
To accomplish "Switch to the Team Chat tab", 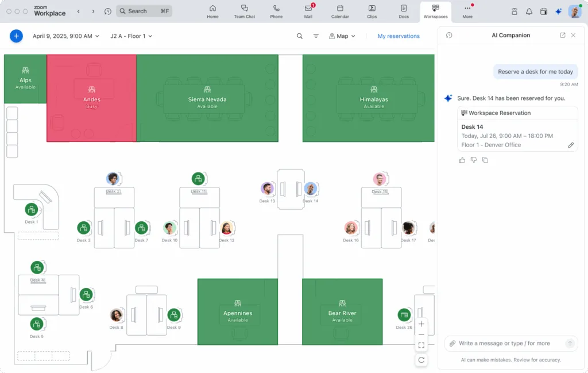I will [244, 11].
